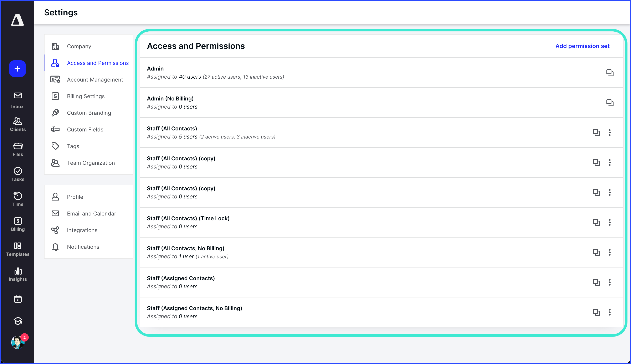Open the calendar icon in the sidebar
Image resolution: width=631 pixels, height=364 pixels.
tap(17, 299)
